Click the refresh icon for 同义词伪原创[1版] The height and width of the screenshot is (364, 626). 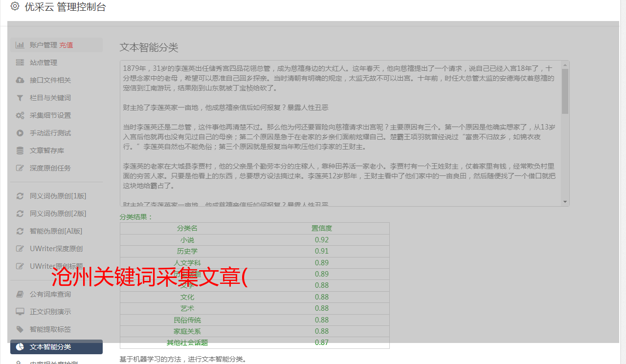[x=20, y=196]
